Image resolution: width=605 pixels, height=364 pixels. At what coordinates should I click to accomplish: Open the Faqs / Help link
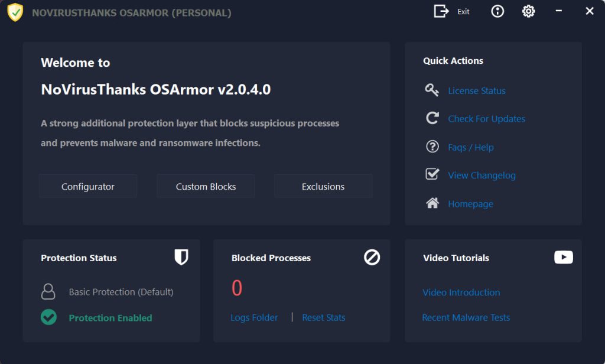[471, 148]
